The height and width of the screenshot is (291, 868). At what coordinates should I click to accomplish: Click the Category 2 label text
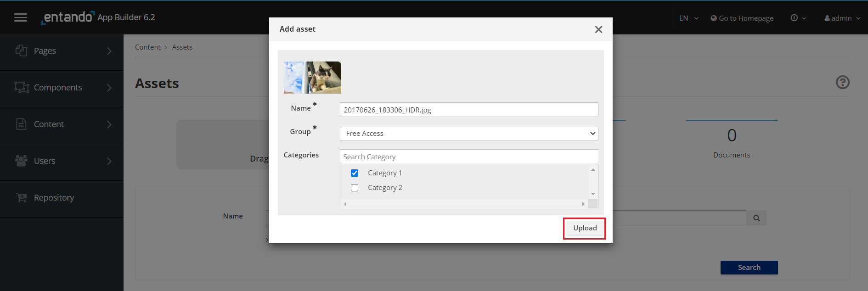tap(385, 188)
